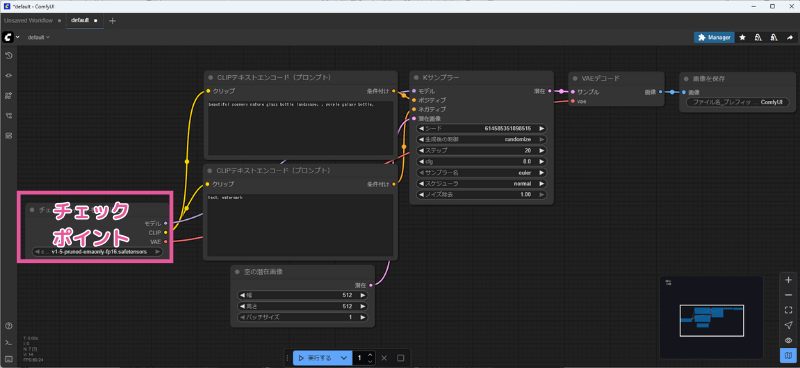Expand the run button dropdown chevron
Viewport: 800px width, 368px height.
(344, 358)
